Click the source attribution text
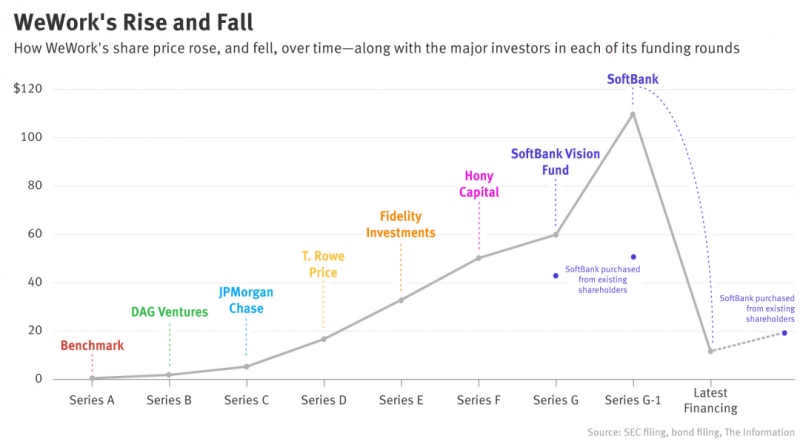This screenshot has height=442, width=800. 690,432
